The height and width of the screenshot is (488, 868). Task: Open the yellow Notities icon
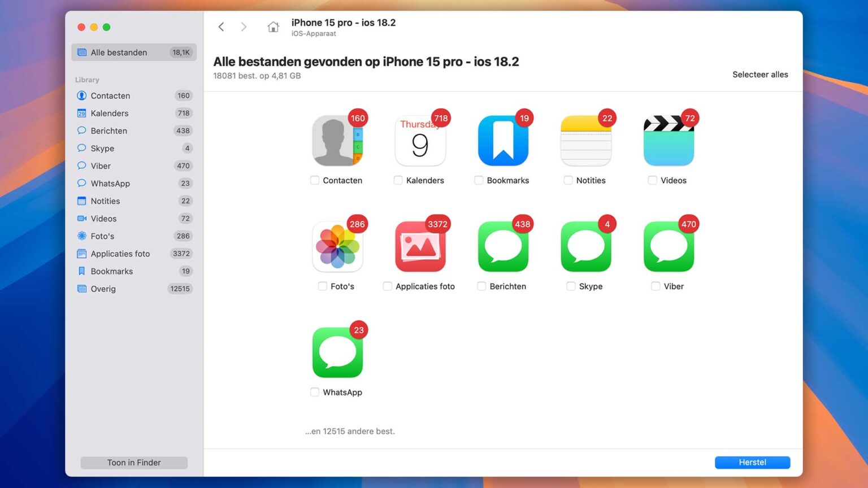585,141
